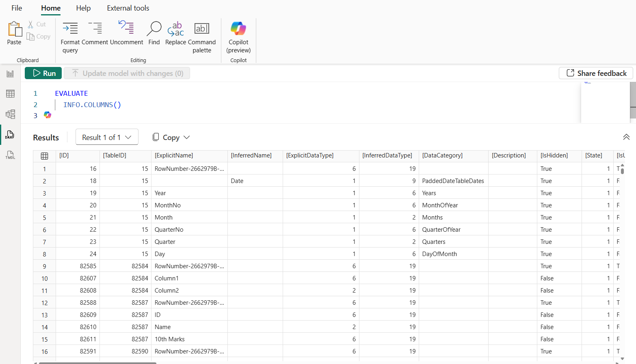The width and height of the screenshot is (636, 364).
Task: Switch to the Help ribbon tab
Action: click(83, 8)
